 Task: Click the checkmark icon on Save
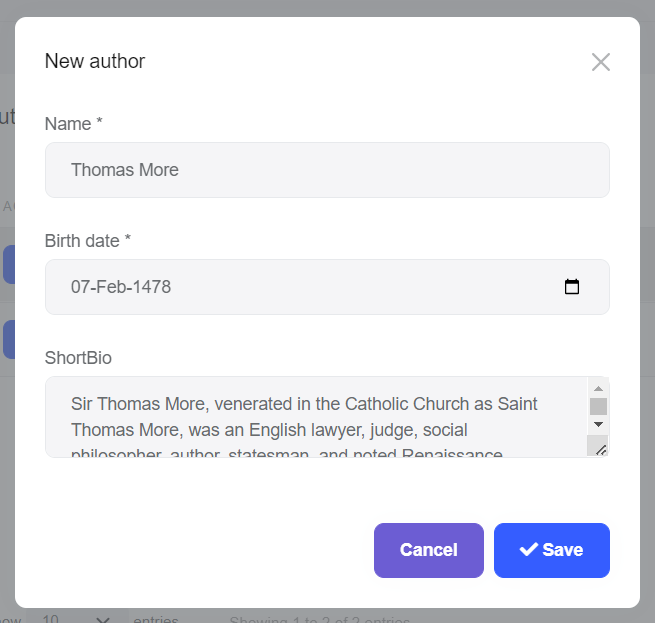click(x=528, y=550)
